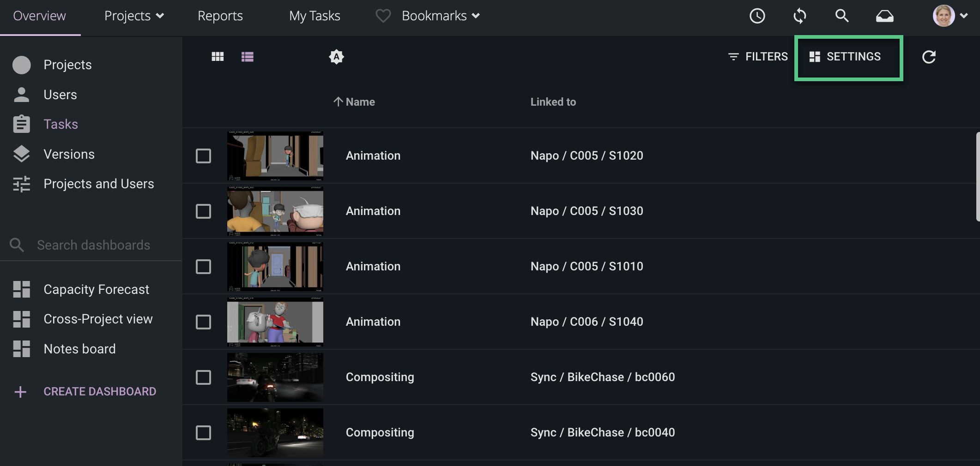This screenshot has width=980, height=466.
Task: Click the CREATE DASHBOARD button
Action: pyautogui.click(x=100, y=391)
